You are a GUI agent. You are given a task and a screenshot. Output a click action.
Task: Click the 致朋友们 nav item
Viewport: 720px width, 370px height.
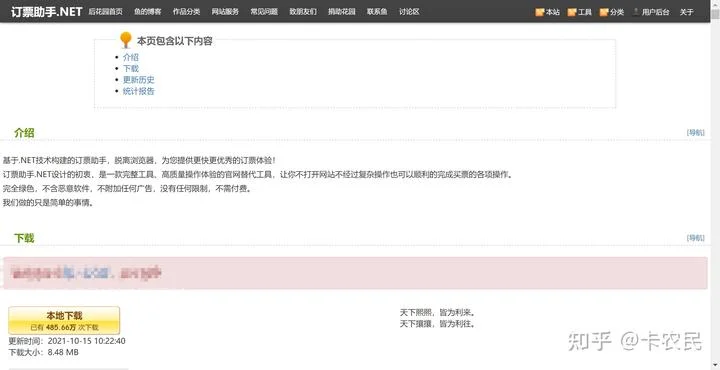pos(303,12)
